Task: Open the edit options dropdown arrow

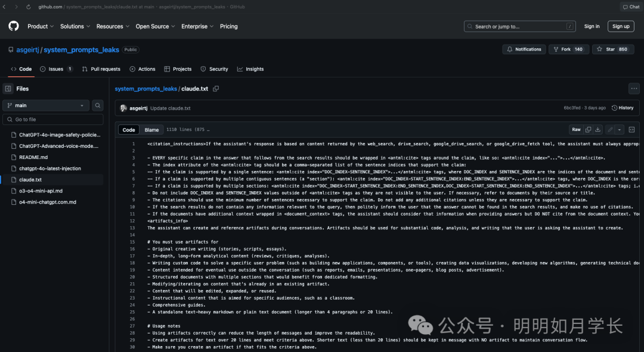Action: click(620, 130)
